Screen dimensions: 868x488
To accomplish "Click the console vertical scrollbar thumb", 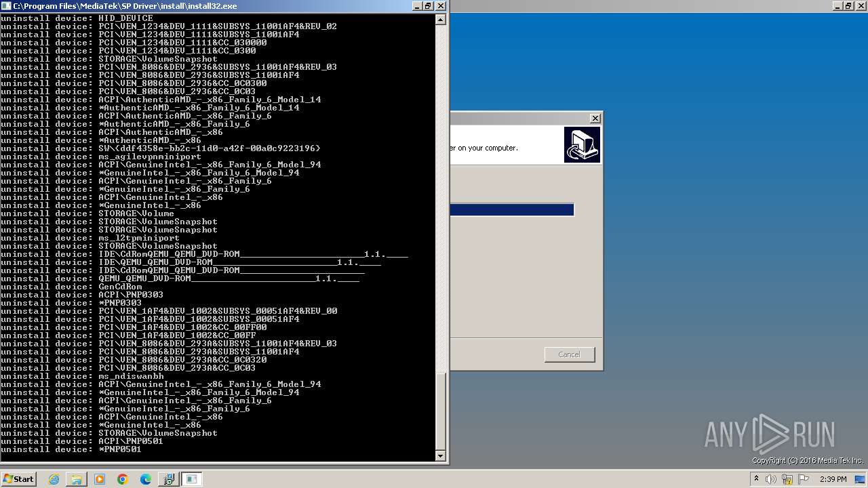I will pos(440,411).
